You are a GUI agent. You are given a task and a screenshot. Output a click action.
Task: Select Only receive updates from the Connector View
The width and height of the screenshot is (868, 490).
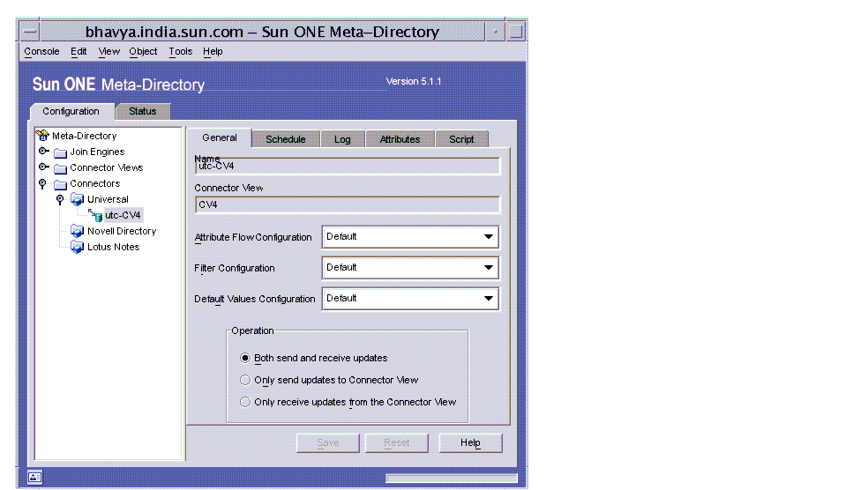[245, 402]
